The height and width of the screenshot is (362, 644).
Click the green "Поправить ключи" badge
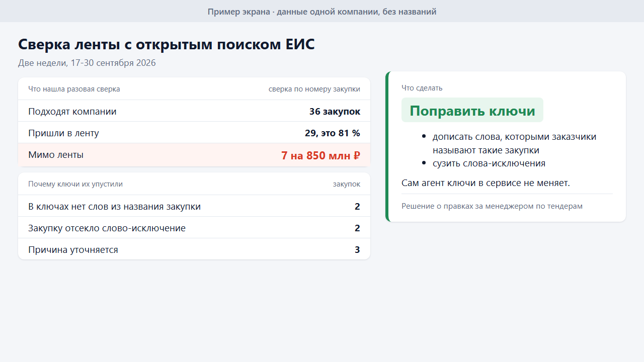[472, 110]
